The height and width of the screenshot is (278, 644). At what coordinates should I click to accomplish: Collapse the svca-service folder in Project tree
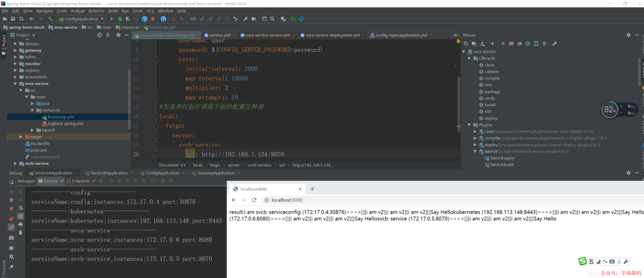(x=16, y=84)
